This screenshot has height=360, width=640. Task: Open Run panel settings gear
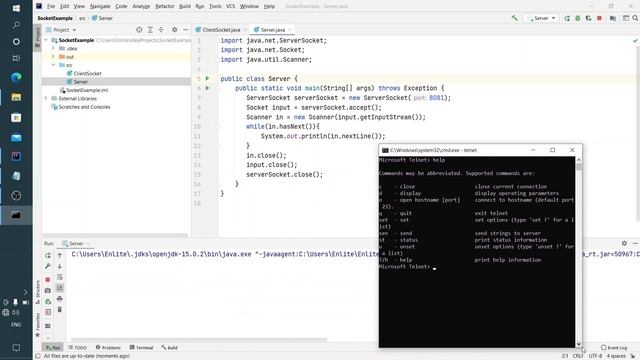coord(624,243)
